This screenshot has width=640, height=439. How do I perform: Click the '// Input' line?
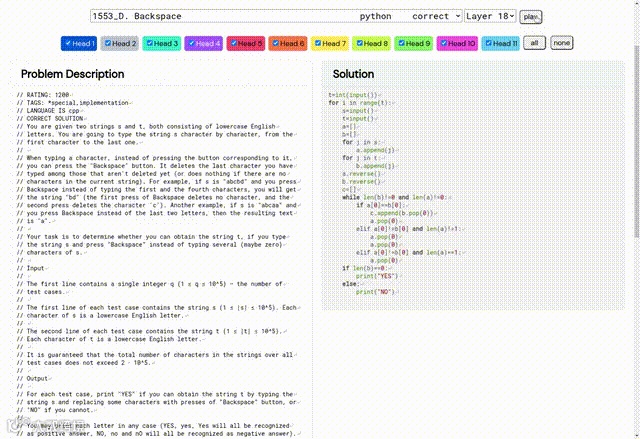(x=30, y=268)
